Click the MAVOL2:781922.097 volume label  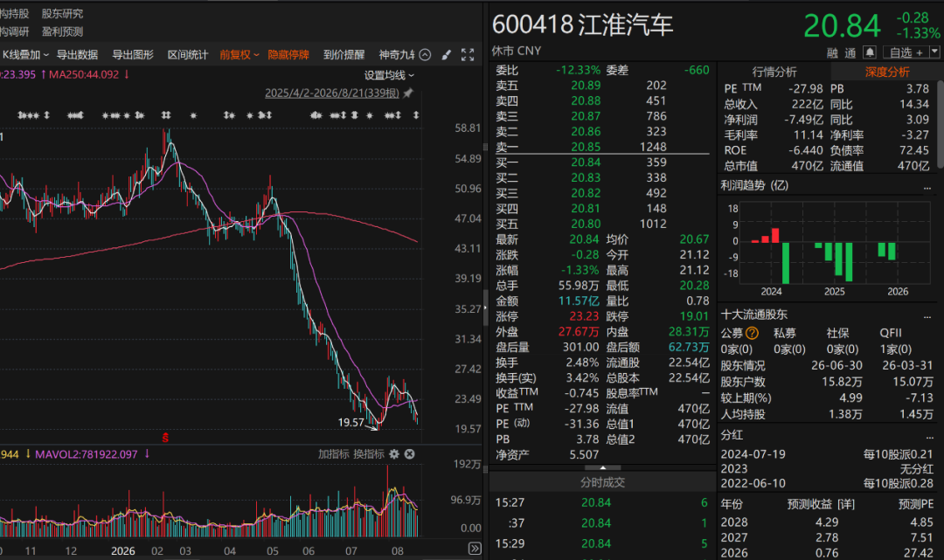[x=86, y=454]
